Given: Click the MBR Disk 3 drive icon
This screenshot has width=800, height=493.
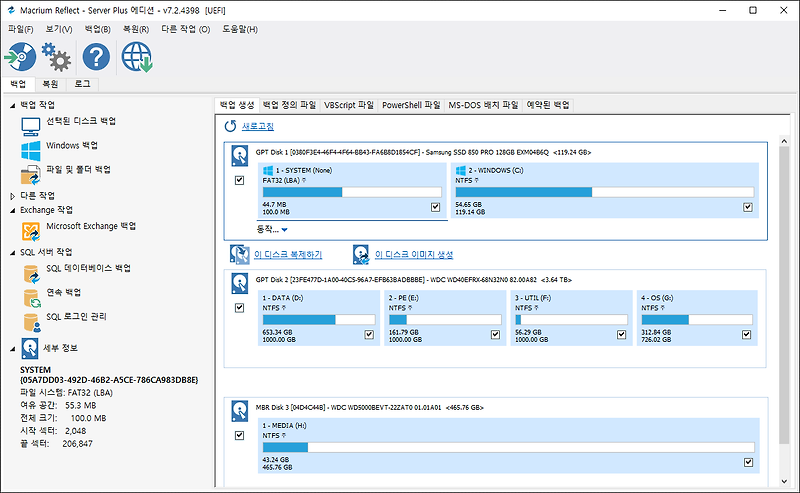Looking at the screenshot, I should 240,411.
